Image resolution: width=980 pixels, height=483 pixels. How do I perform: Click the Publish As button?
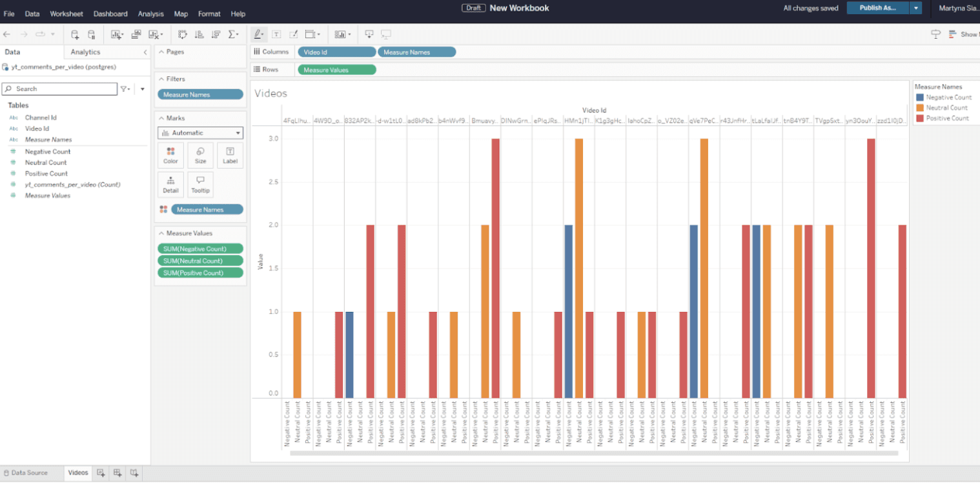click(877, 8)
